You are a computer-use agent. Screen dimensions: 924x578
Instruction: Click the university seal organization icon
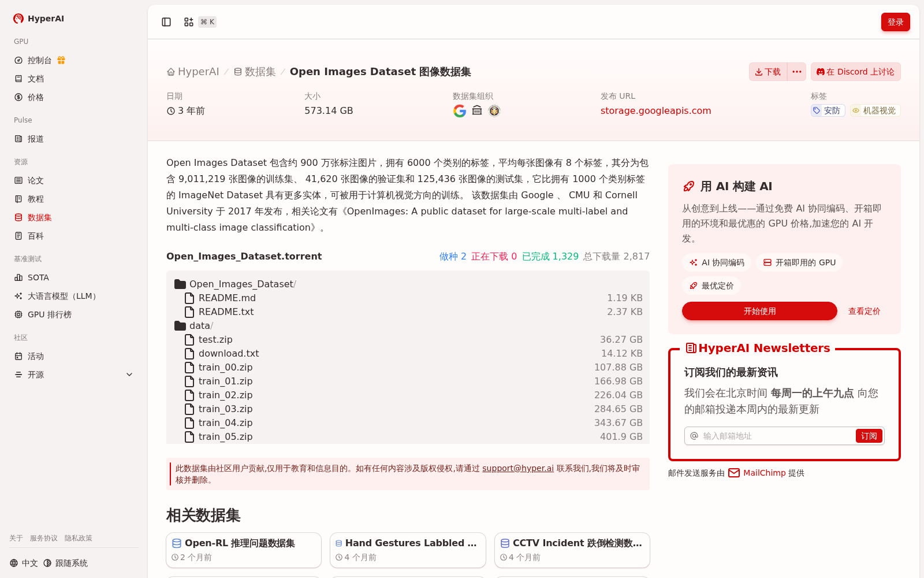coord(494,110)
